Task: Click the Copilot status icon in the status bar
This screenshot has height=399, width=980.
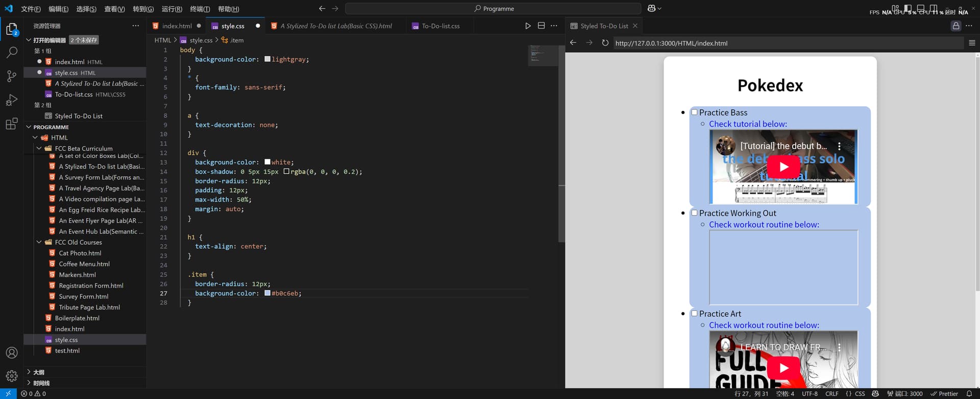Action: pyautogui.click(x=875, y=394)
